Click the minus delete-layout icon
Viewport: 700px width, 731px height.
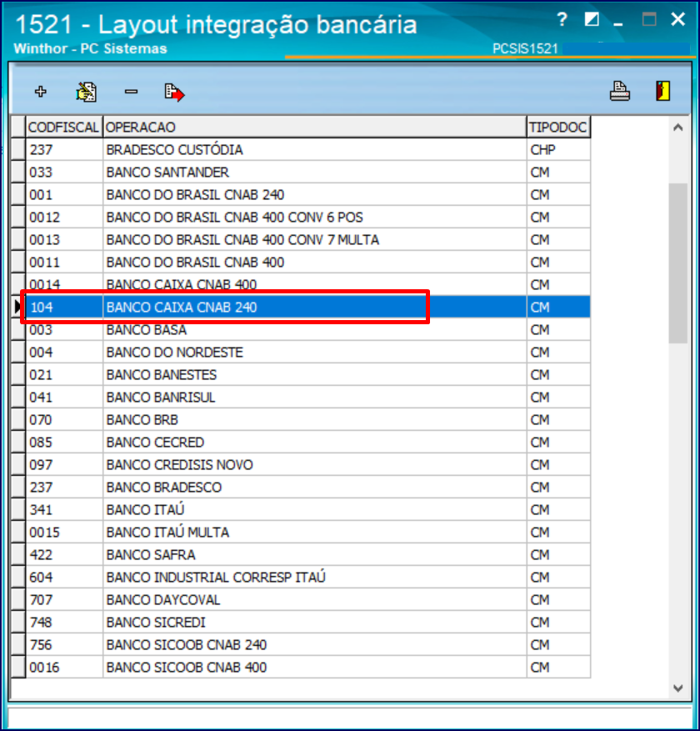[x=131, y=92]
